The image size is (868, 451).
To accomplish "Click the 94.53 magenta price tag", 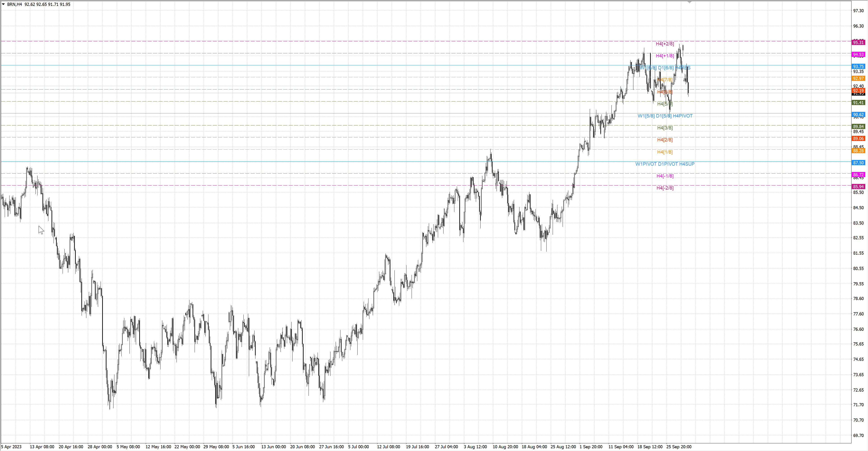I will click(858, 54).
